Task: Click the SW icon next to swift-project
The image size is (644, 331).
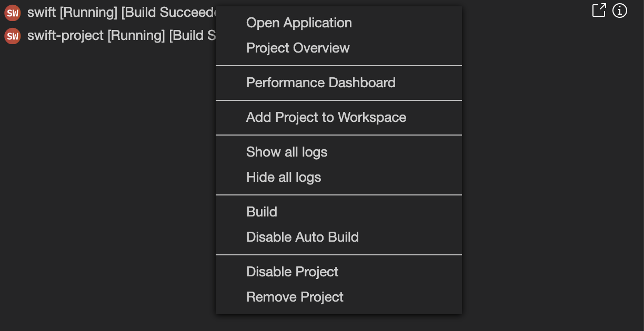Action: click(x=12, y=36)
